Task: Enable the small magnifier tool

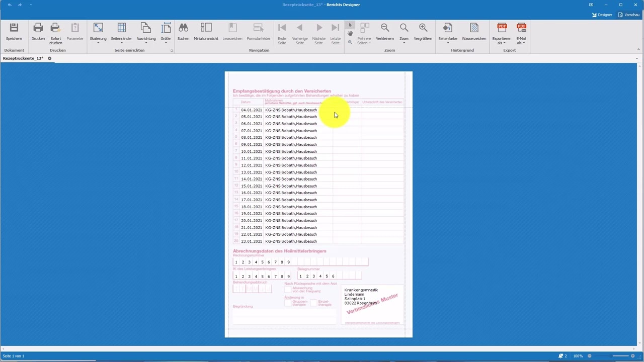Action: [x=350, y=42]
